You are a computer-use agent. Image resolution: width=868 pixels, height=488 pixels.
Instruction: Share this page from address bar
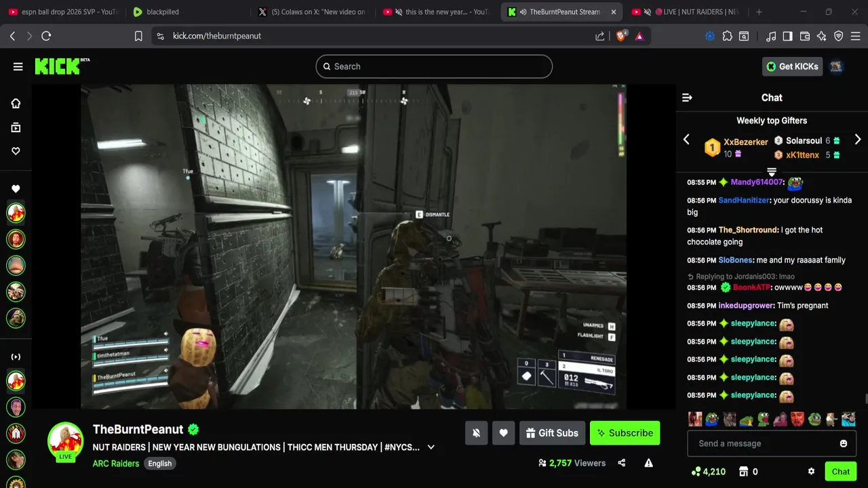point(600,36)
